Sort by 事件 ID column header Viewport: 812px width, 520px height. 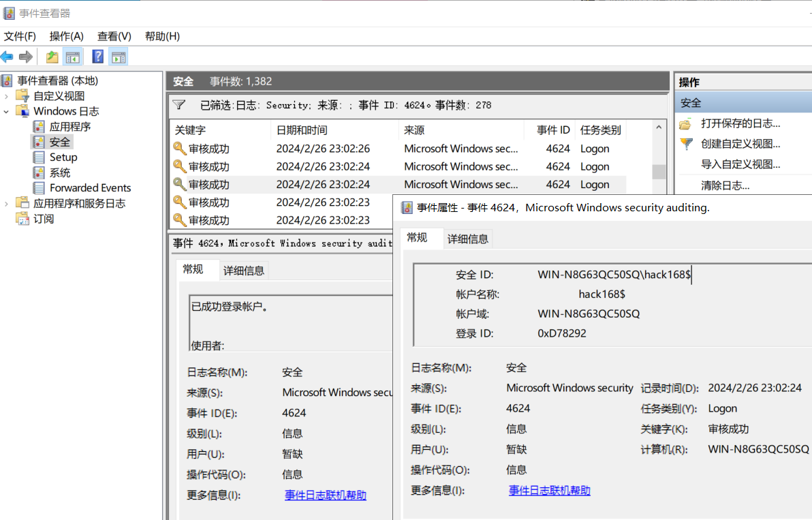(x=549, y=130)
